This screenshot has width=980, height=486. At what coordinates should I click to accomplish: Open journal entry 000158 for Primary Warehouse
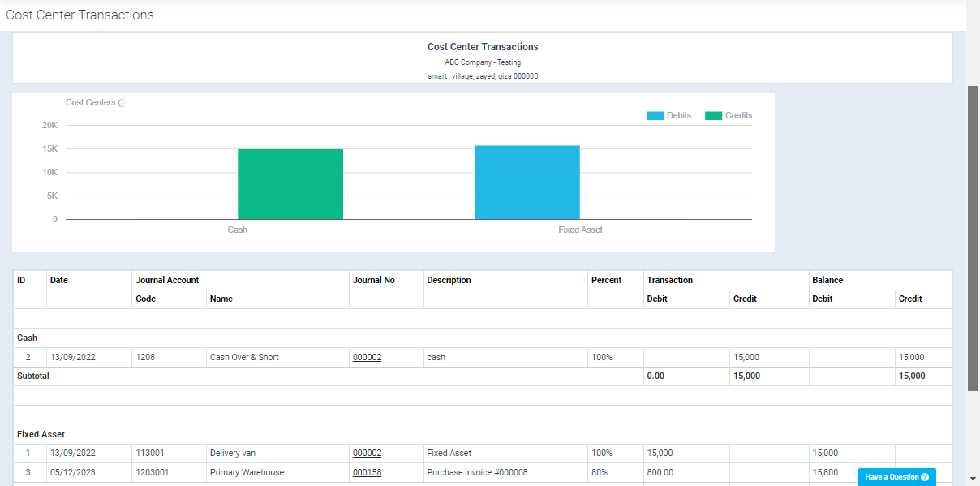pyautogui.click(x=367, y=472)
